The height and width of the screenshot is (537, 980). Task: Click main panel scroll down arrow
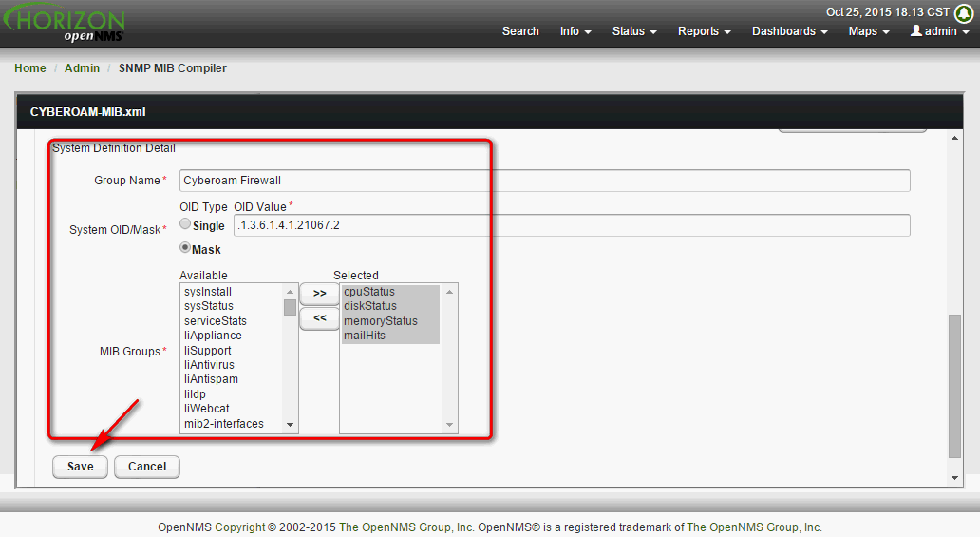tap(954, 477)
